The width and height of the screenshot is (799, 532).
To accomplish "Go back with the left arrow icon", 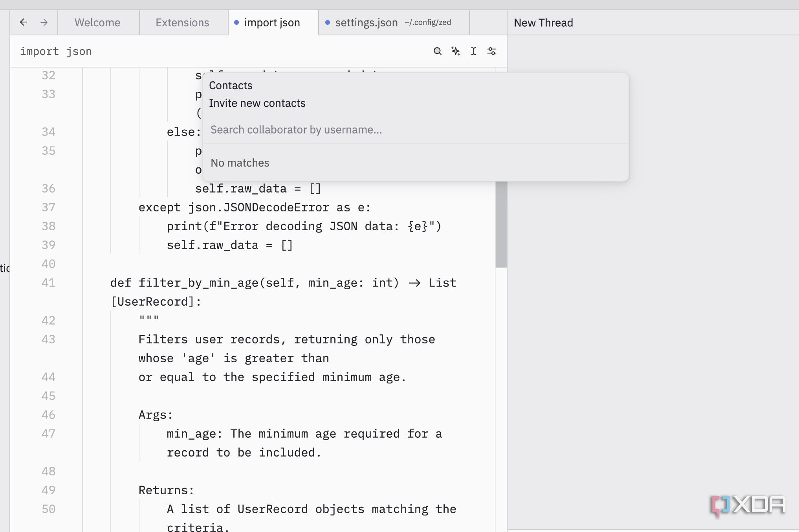I will 24,22.
